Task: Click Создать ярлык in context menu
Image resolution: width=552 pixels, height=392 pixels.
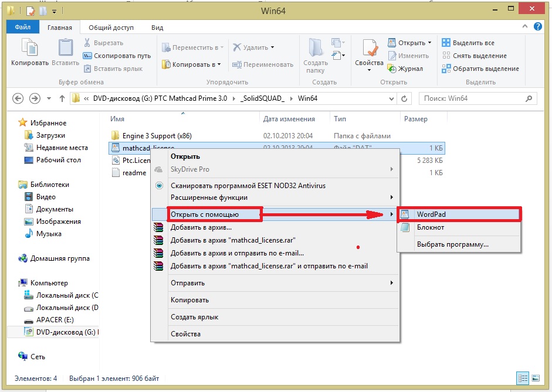Action: tap(275, 317)
